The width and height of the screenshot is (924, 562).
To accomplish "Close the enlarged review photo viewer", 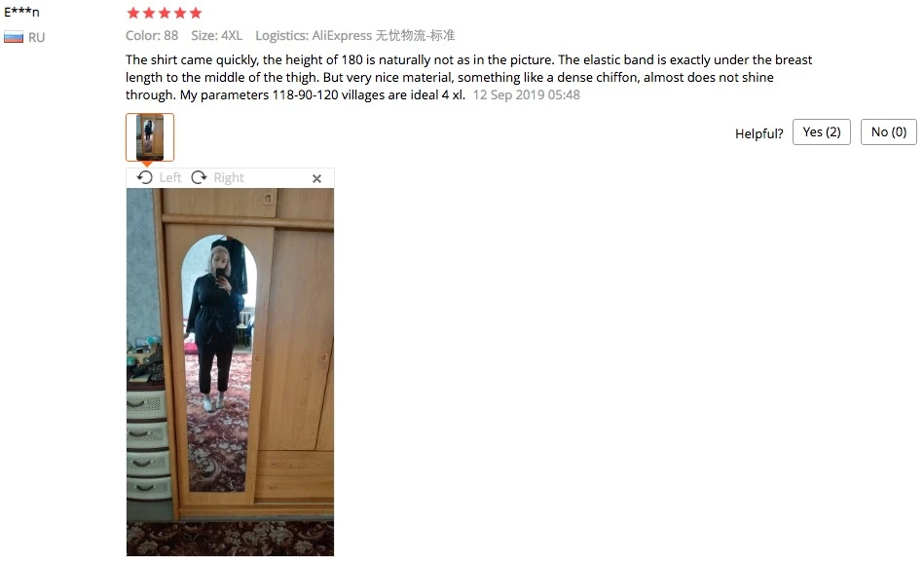I will click(x=316, y=178).
